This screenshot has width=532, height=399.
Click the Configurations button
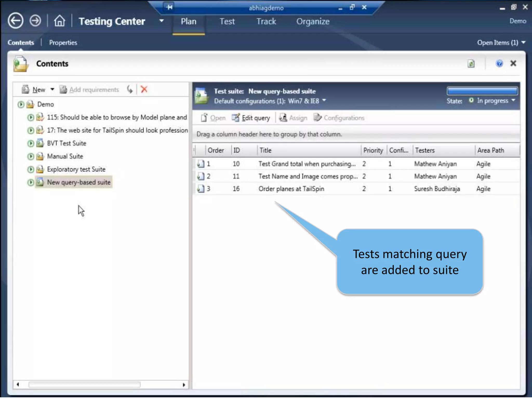coord(339,118)
